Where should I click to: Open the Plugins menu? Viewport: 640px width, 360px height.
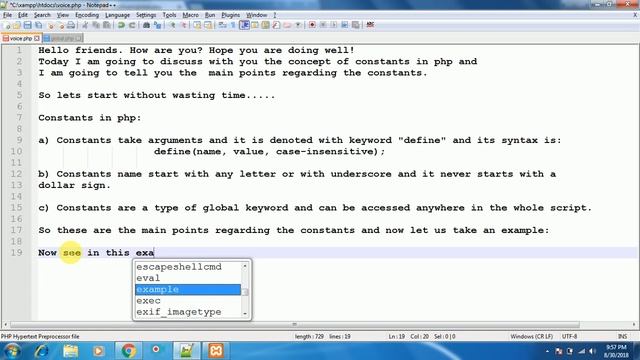(230, 15)
